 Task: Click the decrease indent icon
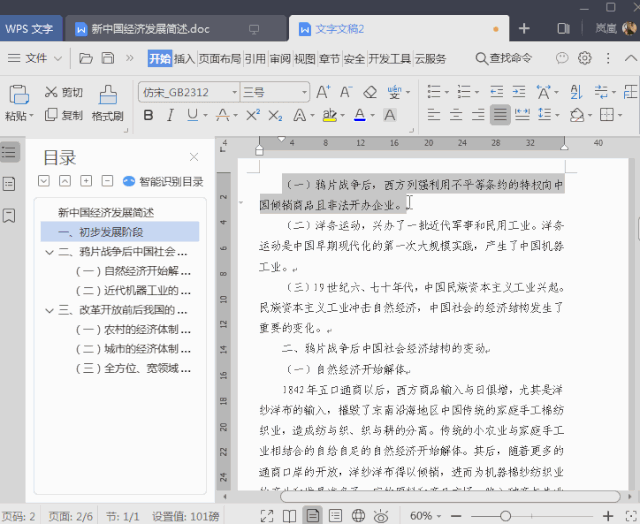click(497, 92)
